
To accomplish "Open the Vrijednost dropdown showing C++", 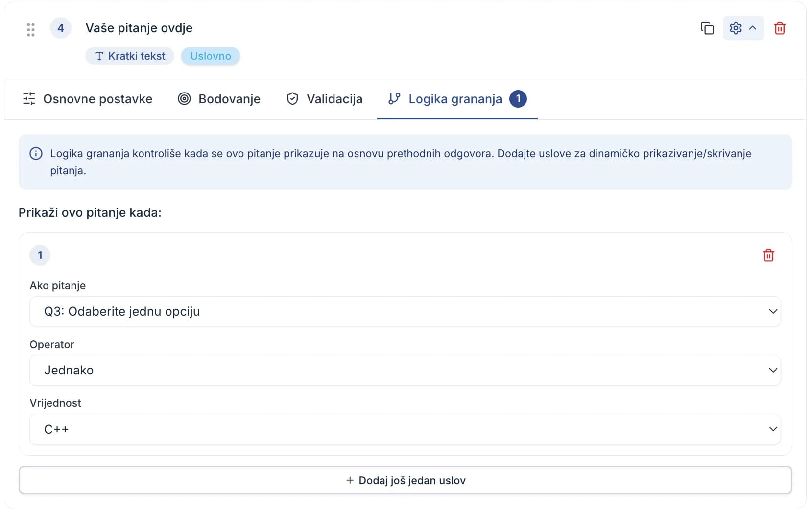I will 405,429.
